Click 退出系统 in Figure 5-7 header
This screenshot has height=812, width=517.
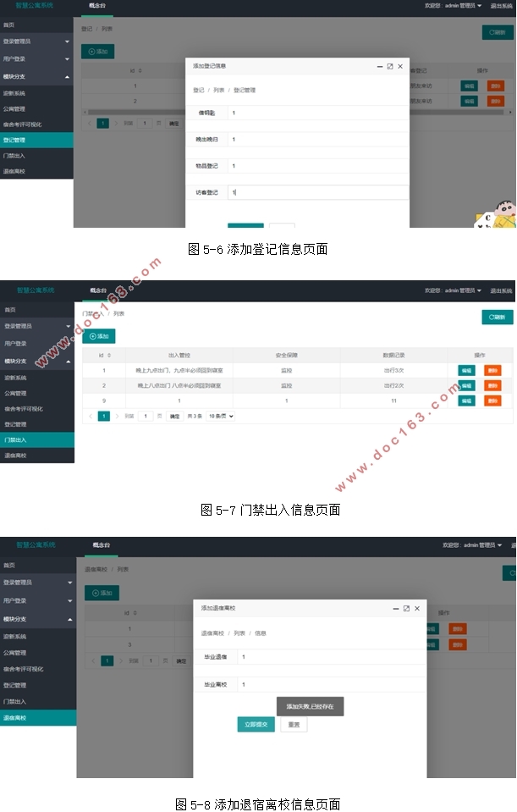[x=501, y=290]
